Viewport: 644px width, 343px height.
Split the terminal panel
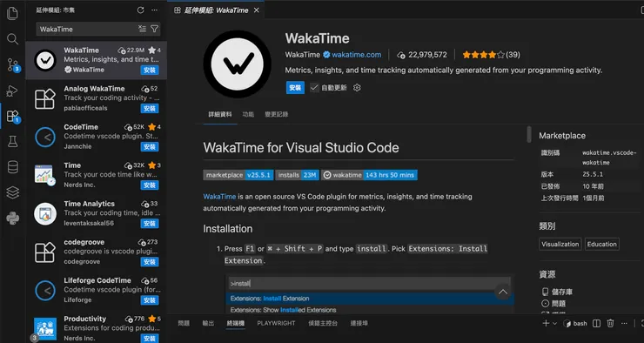point(597,323)
